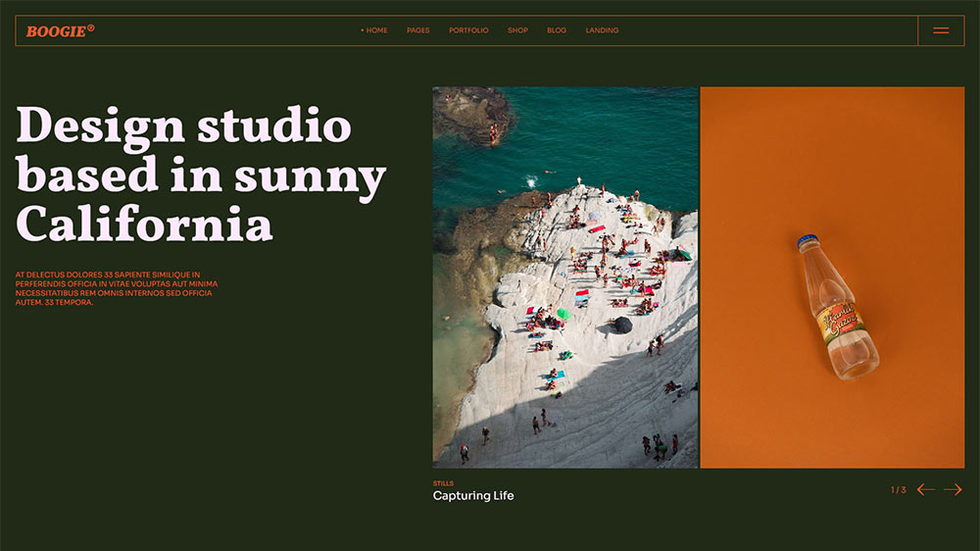
Task: Open the Capturing Life project title
Action: click(473, 496)
